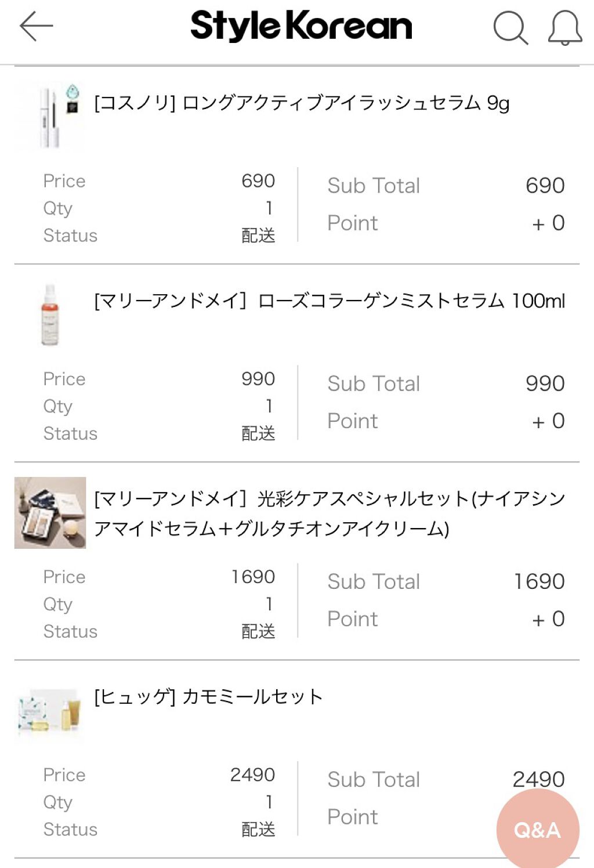Open the Q&A floating button

537,829
